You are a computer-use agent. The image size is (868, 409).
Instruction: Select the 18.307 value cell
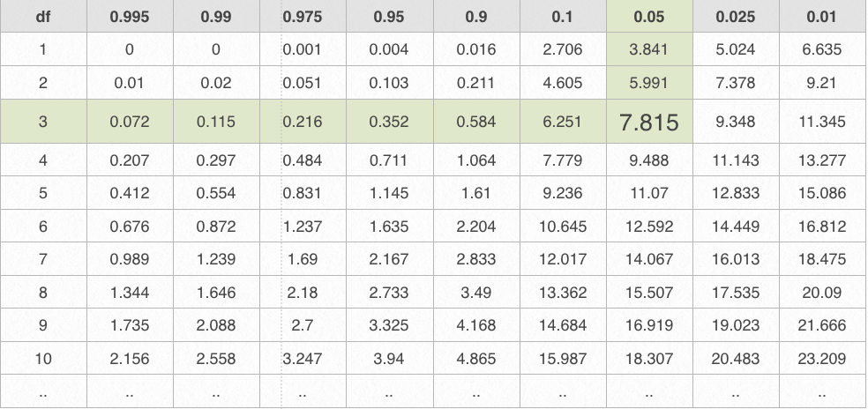[649, 359]
